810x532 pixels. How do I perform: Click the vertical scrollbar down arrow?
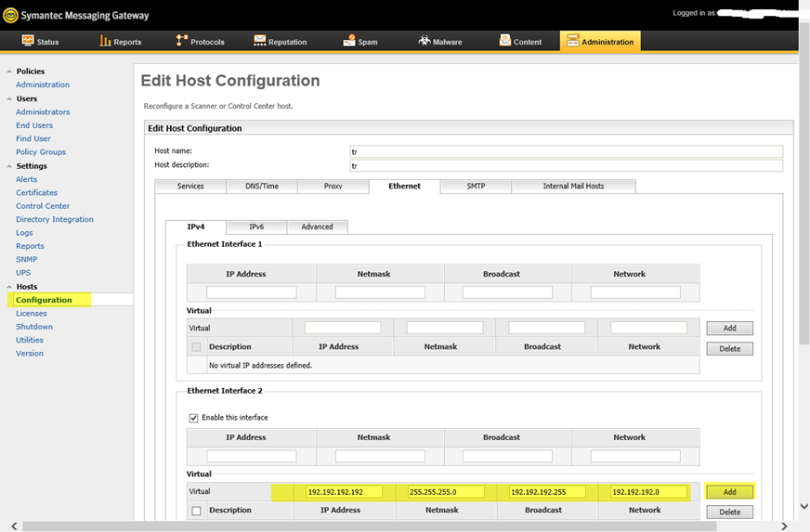804,506
